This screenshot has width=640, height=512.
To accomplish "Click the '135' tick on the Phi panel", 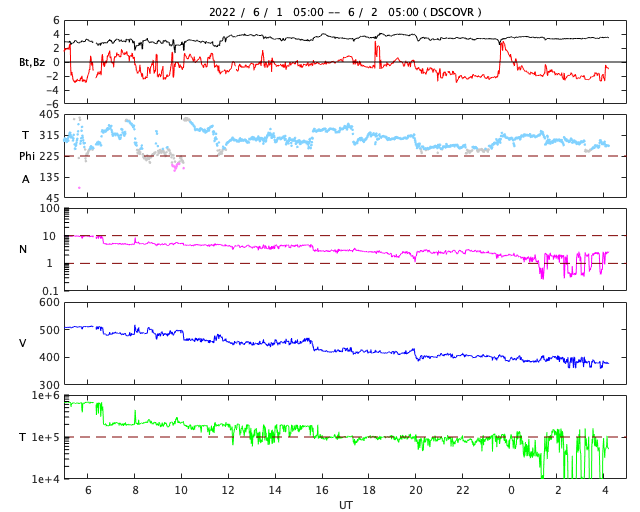I will [49, 177].
